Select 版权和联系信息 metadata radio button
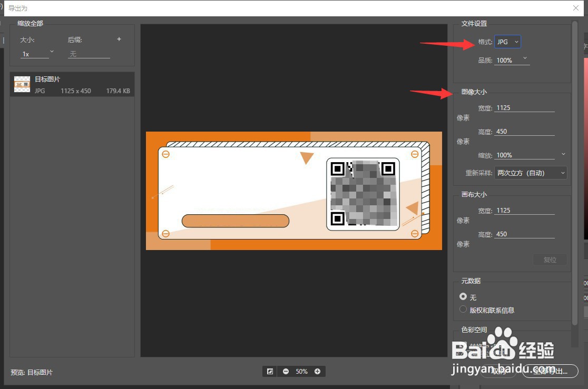Viewport: 588px width, 389px height. (x=463, y=309)
